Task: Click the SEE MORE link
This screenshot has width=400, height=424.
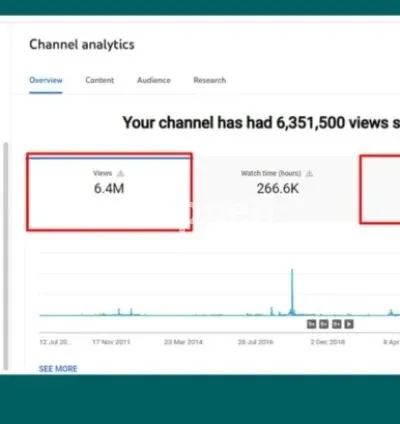Action: (x=58, y=369)
